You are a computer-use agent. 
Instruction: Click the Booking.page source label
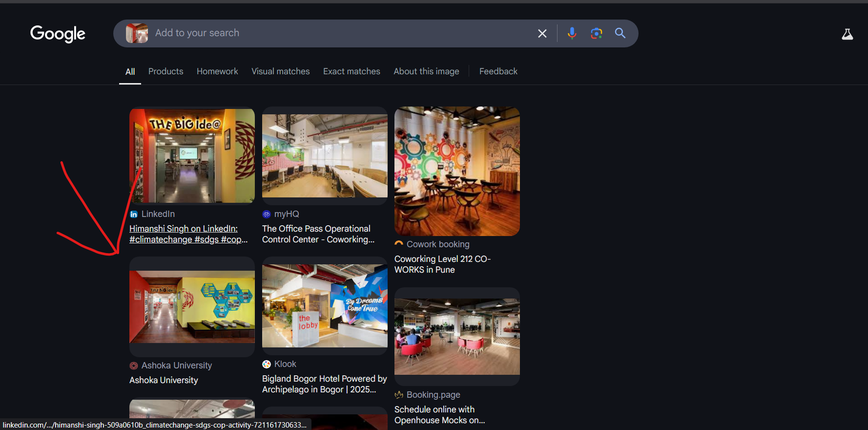(x=434, y=395)
